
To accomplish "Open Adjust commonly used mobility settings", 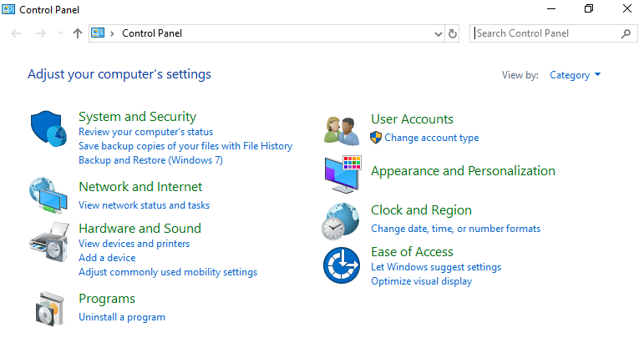I will 168,272.
